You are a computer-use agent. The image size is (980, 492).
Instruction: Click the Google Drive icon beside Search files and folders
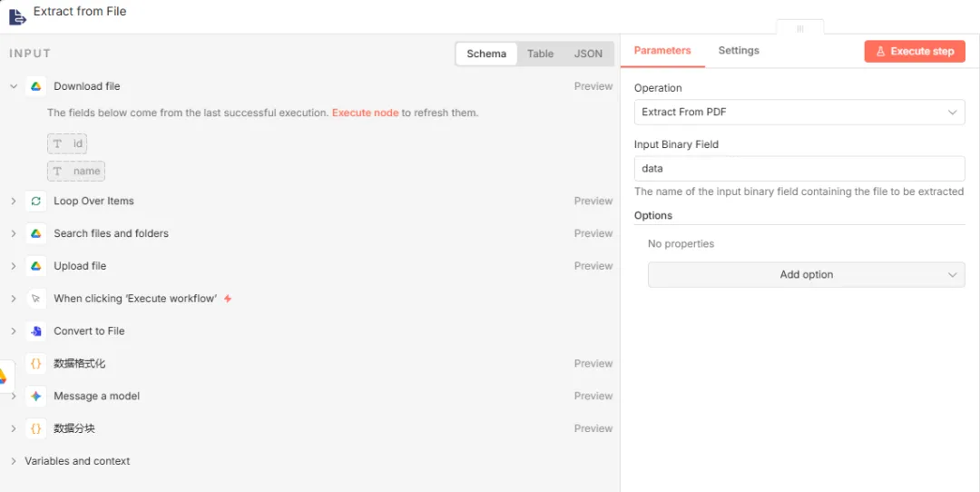tap(36, 233)
